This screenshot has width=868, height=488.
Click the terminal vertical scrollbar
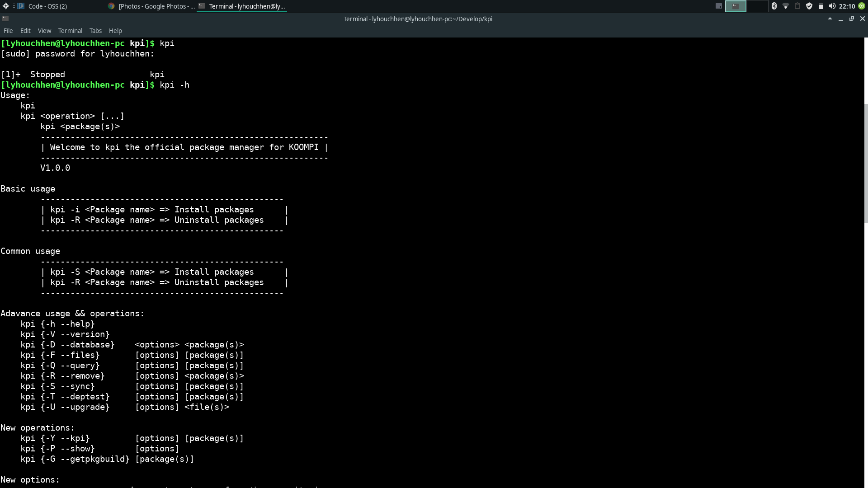click(866, 163)
